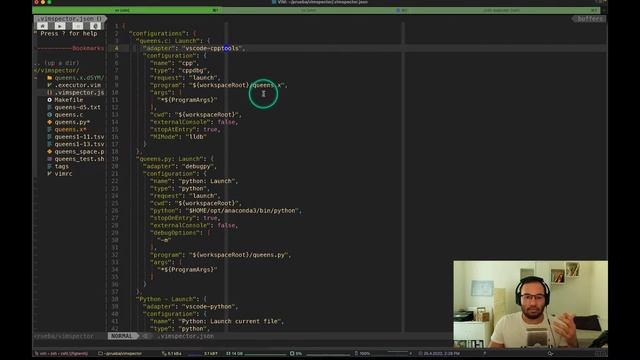Click the queens.py Python icon
Image resolution: width=640 pixels, height=360 pixels.
(x=49, y=122)
